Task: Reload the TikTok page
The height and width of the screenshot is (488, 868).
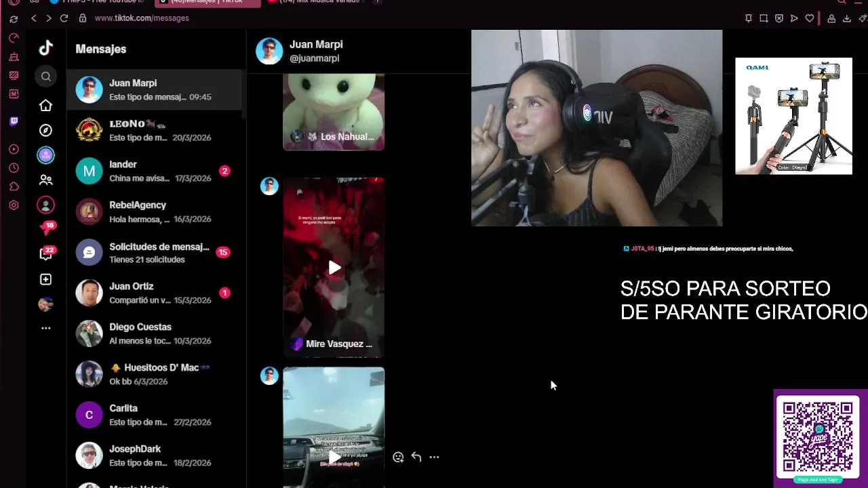Action: pos(64,18)
